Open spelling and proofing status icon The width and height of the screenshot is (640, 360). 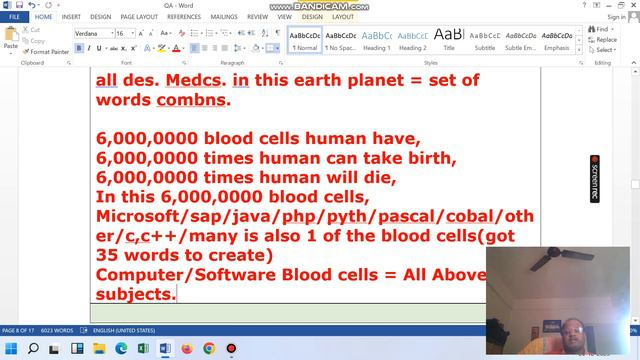(84, 330)
